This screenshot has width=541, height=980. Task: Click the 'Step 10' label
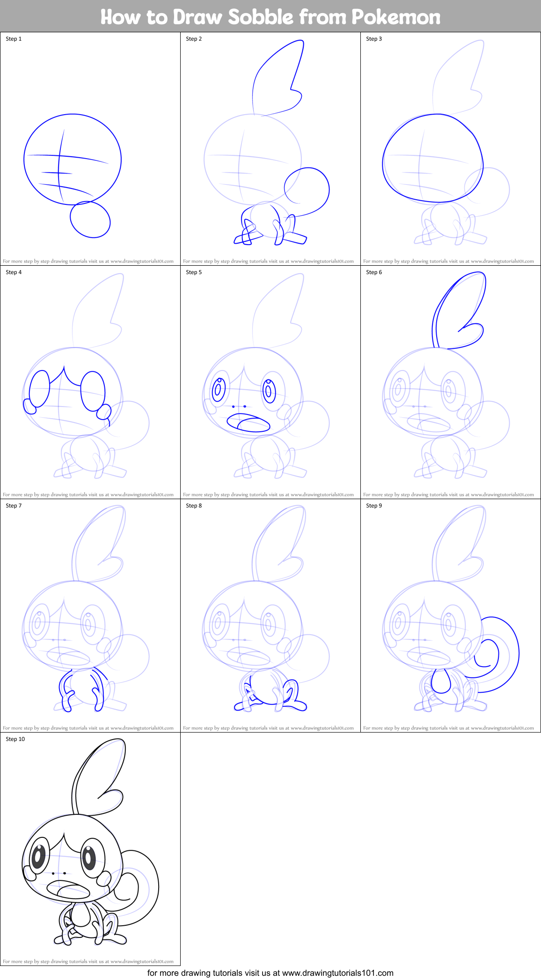15,739
